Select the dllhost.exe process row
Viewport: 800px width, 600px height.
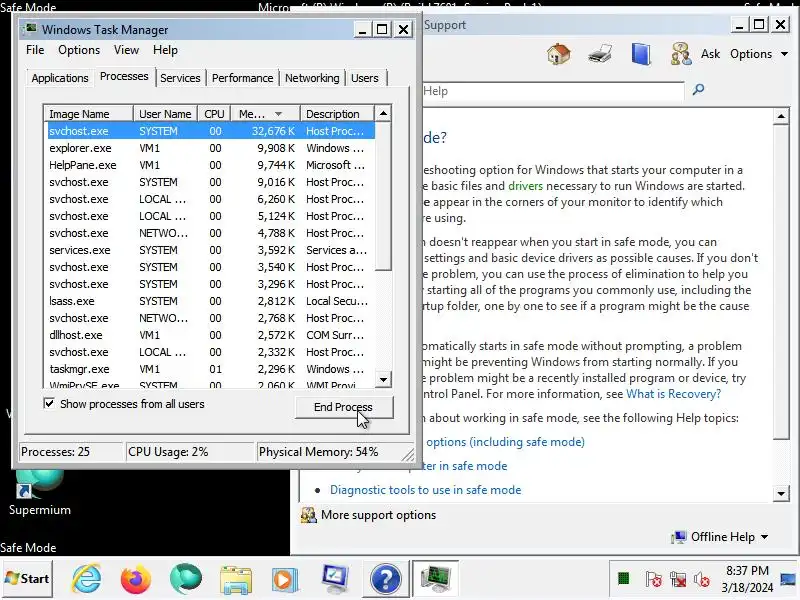(x=211, y=335)
